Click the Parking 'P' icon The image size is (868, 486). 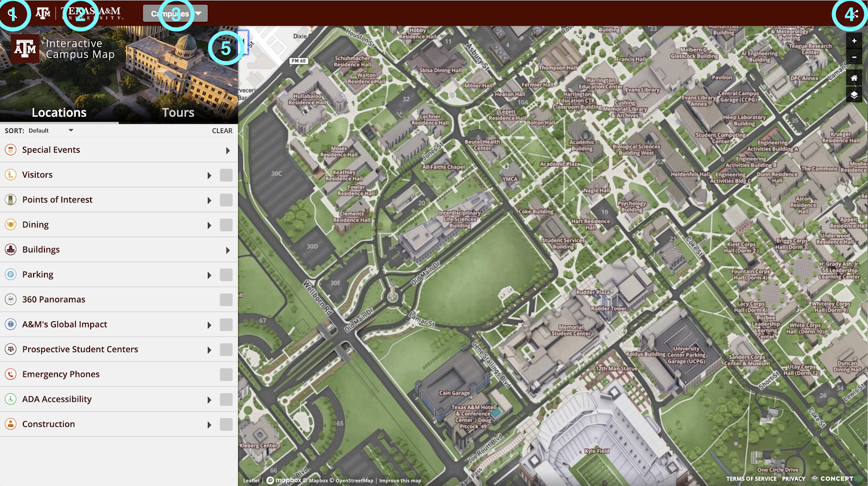point(10,275)
